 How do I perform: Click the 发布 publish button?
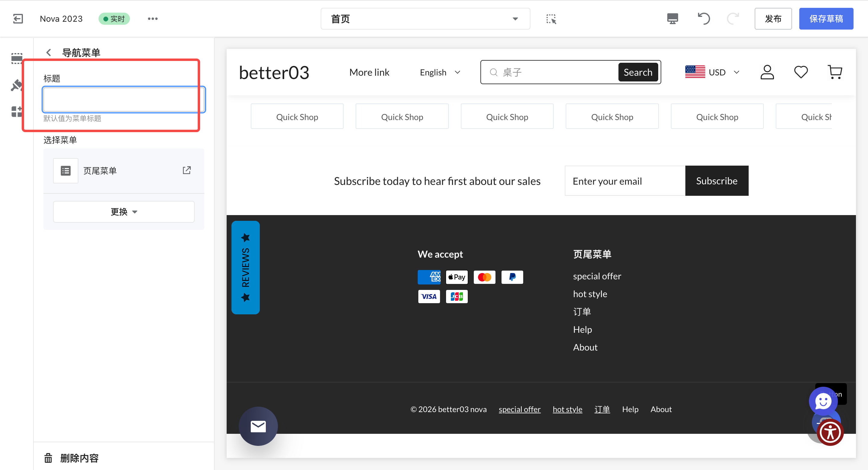pos(773,19)
